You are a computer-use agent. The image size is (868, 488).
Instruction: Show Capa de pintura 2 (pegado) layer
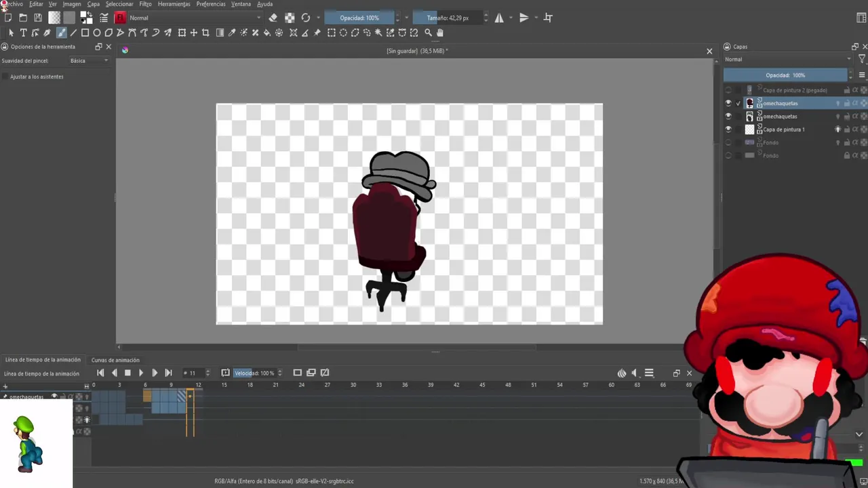pyautogui.click(x=728, y=90)
